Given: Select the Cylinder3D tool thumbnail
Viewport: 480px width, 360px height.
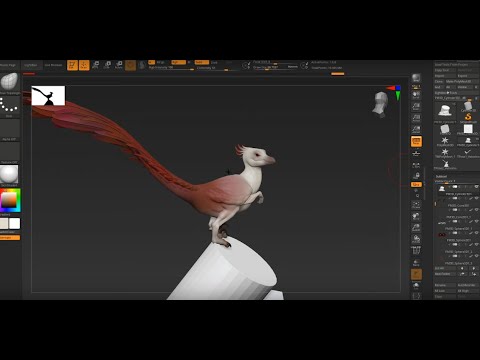Looking at the screenshot, I should pos(468,107).
